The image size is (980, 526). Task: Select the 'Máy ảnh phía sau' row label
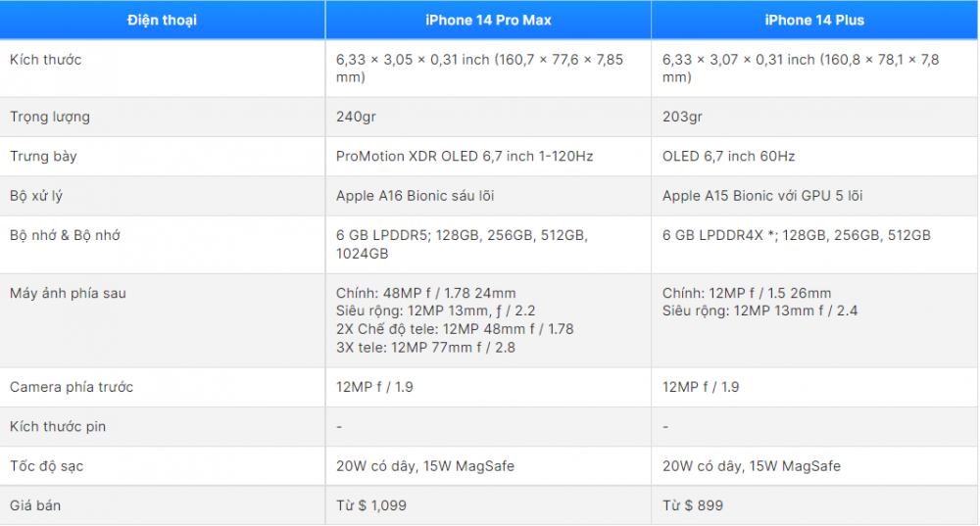68,293
